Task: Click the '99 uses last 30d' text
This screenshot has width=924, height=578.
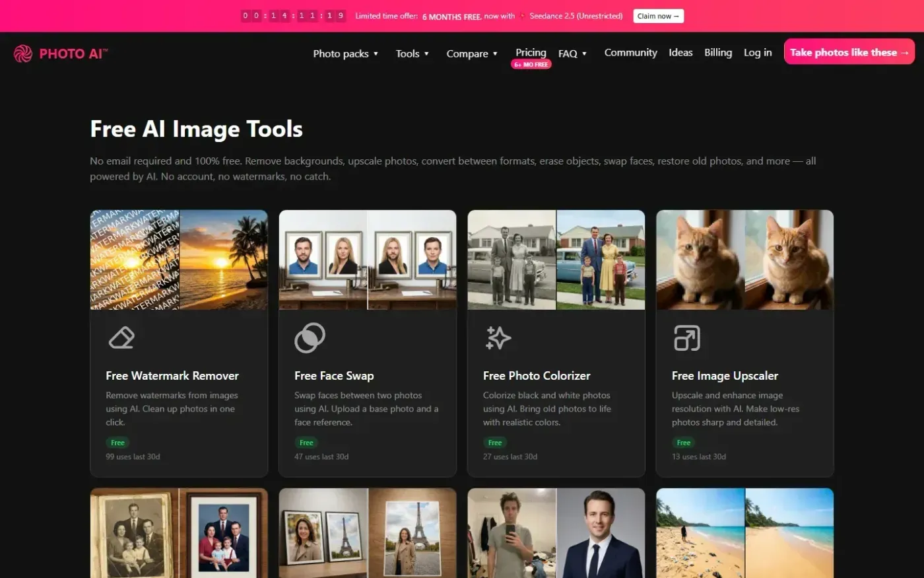Action: coord(133,456)
